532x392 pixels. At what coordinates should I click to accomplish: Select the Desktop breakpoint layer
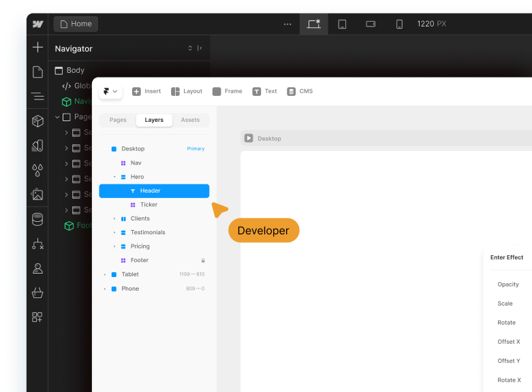point(133,149)
